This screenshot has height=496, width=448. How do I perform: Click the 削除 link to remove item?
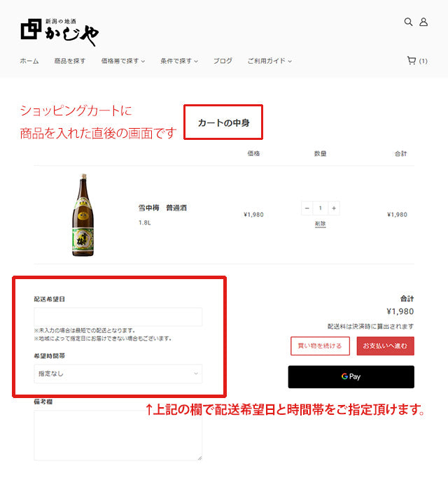(320, 224)
